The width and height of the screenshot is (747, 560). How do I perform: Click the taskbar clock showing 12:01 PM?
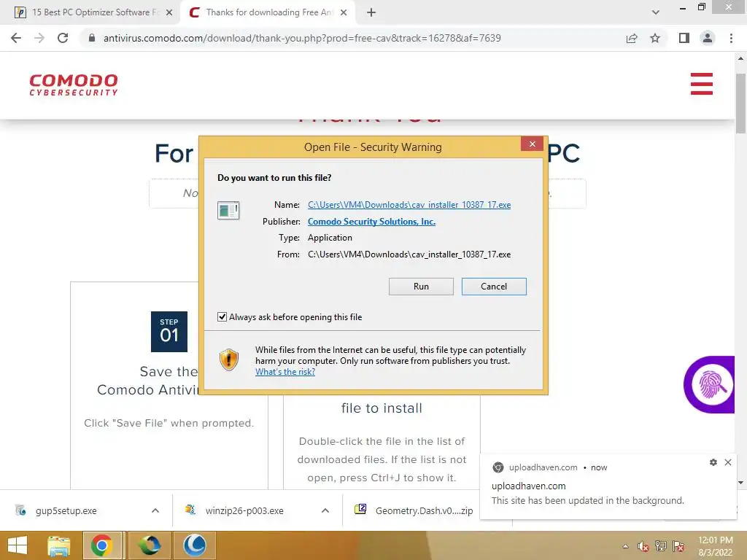click(716, 546)
